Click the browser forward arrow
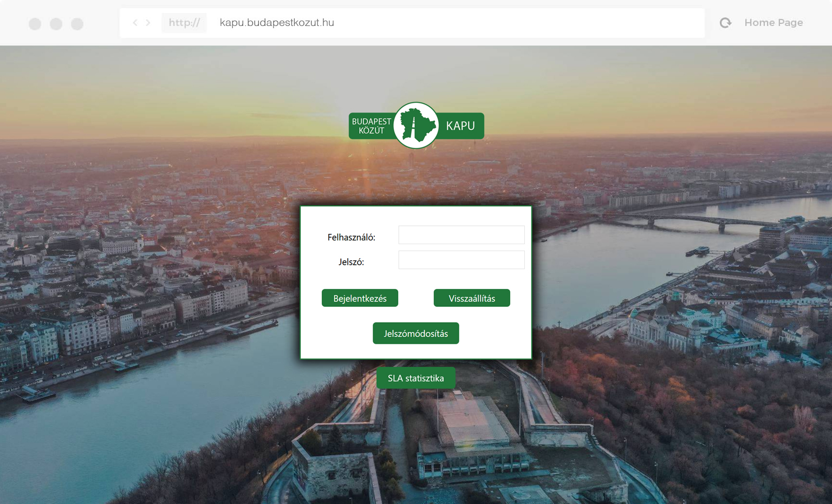Screen dimensions: 832x504 pyautogui.click(x=148, y=23)
